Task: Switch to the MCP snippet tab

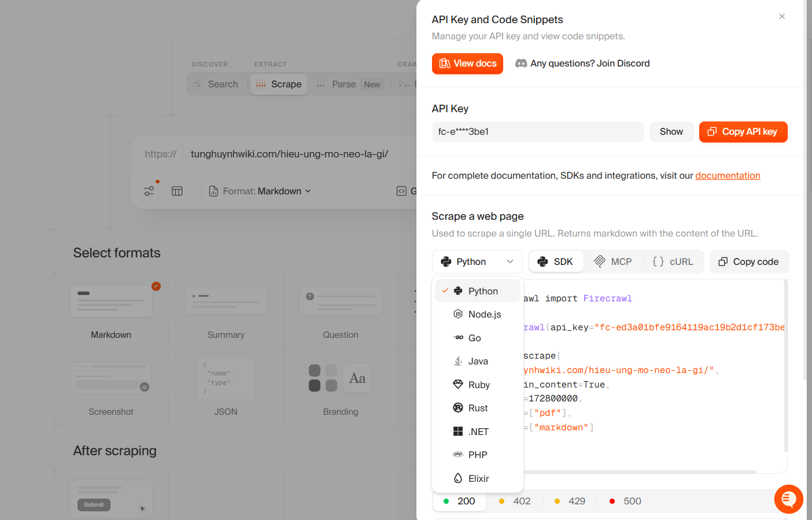Action: (613, 262)
